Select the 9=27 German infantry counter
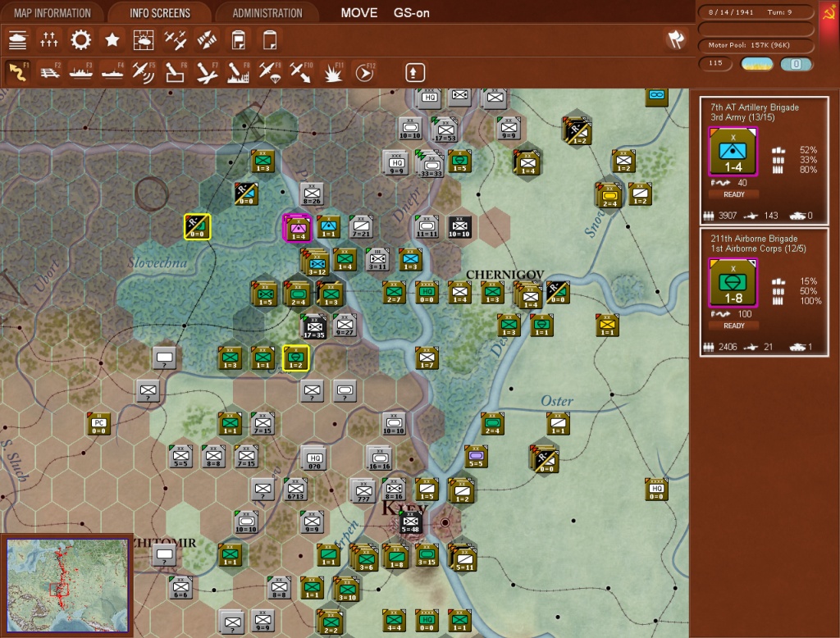This screenshot has height=638, width=840. pos(345,326)
